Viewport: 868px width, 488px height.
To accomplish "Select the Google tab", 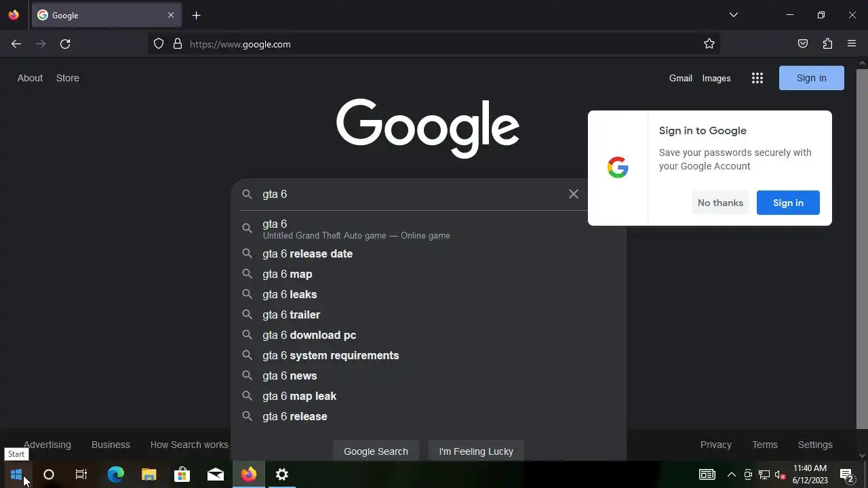I will pyautogui.click(x=105, y=15).
